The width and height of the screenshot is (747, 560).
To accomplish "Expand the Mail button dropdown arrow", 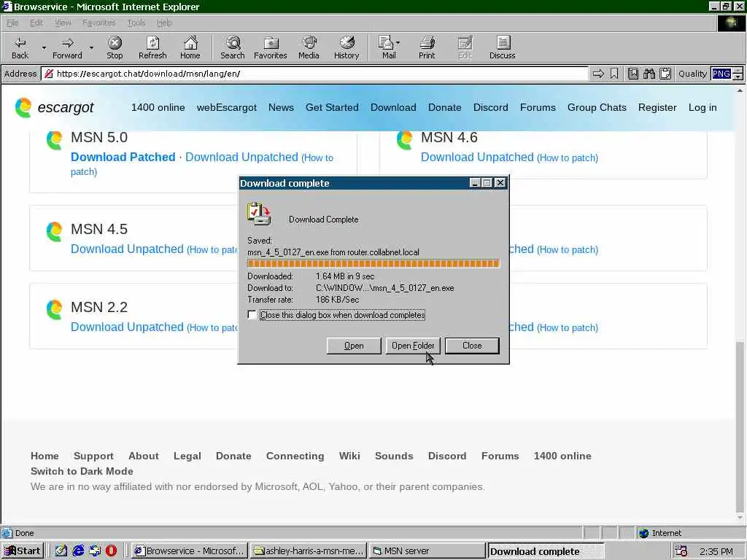I will [398, 43].
